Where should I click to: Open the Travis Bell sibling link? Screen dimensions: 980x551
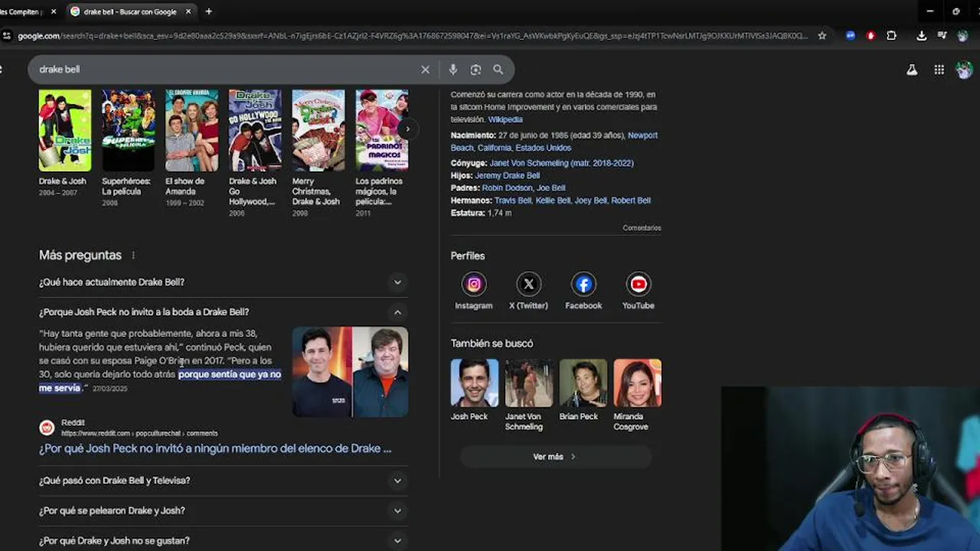coord(512,201)
